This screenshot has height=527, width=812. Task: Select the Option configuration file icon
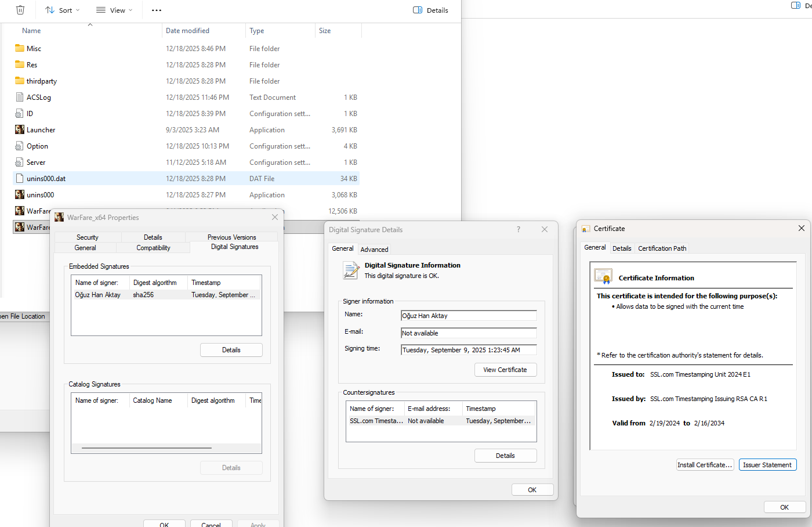point(20,146)
